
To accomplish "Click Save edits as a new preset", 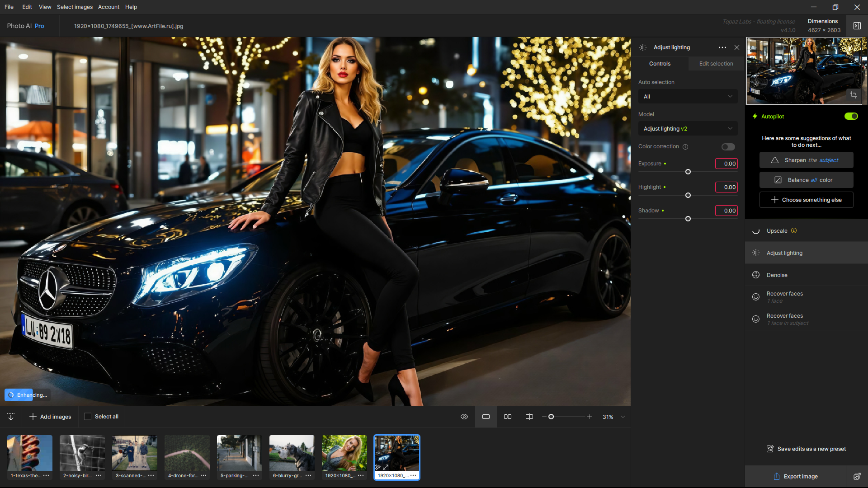I will 806,449.
